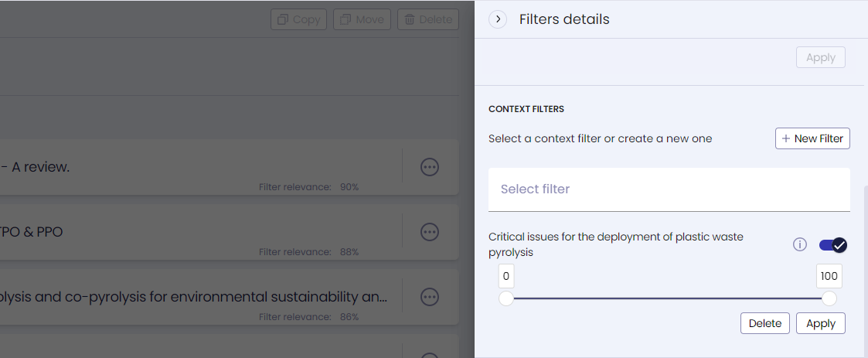Click the Move button in the toolbar
This screenshot has height=358, width=868.
[x=362, y=19]
